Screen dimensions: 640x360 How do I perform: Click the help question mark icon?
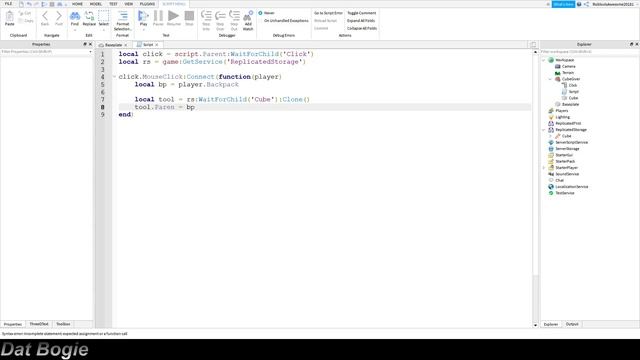click(x=579, y=4)
